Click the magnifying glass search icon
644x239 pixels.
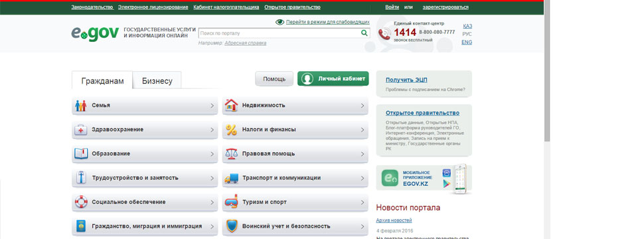pos(364,33)
